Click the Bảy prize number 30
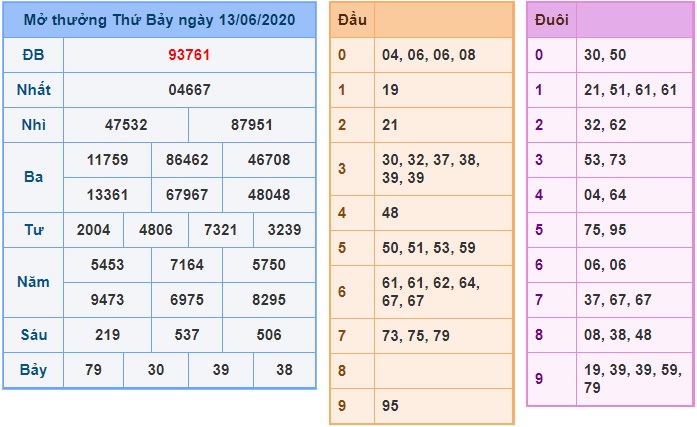Image resolution: width=697 pixels, height=427 pixels. 156,370
